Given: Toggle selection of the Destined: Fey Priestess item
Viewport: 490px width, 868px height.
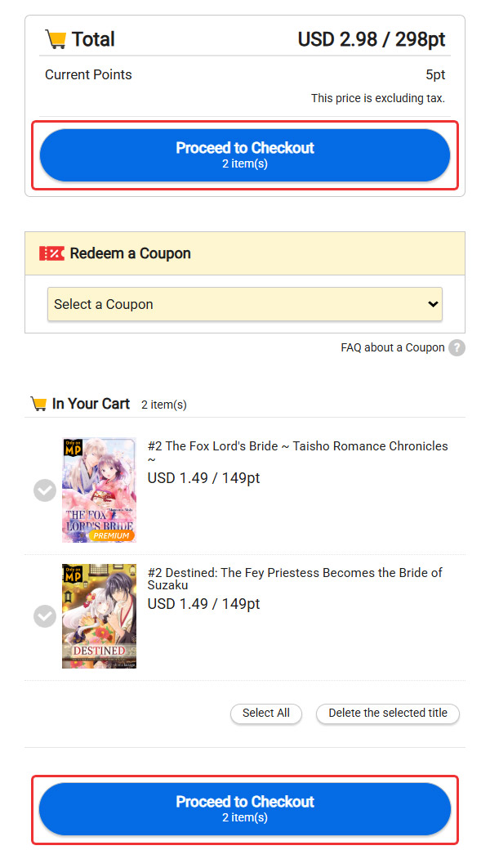Looking at the screenshot, I should (x=45, y=616).
